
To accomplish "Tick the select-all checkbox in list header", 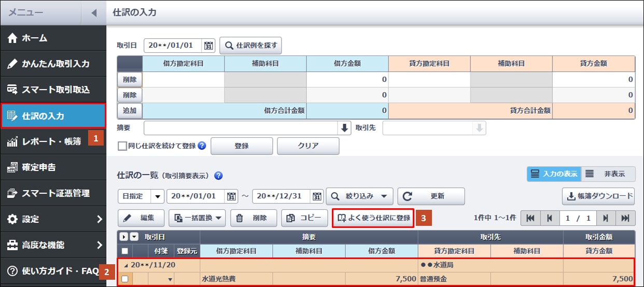I will pos(124,251).
